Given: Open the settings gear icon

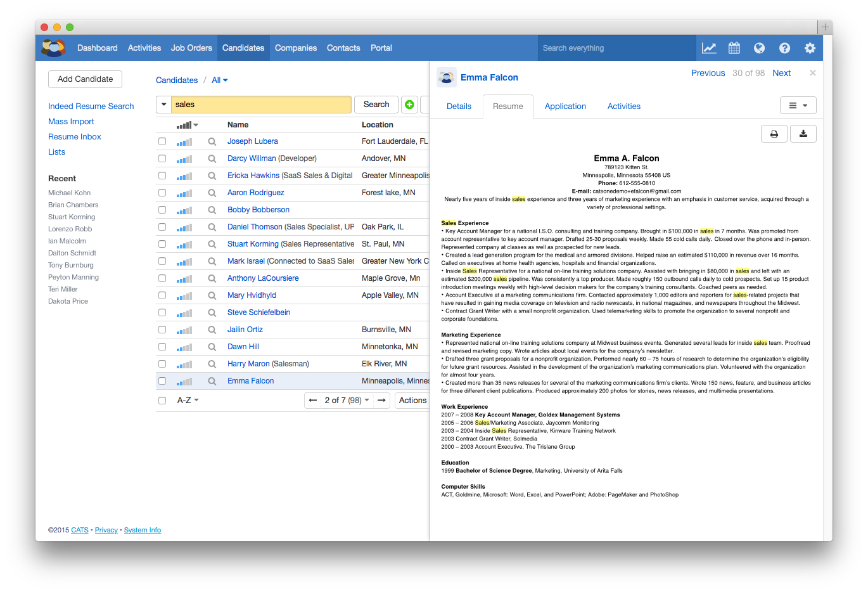Looking at the screenshot, I should click(810, 48).
